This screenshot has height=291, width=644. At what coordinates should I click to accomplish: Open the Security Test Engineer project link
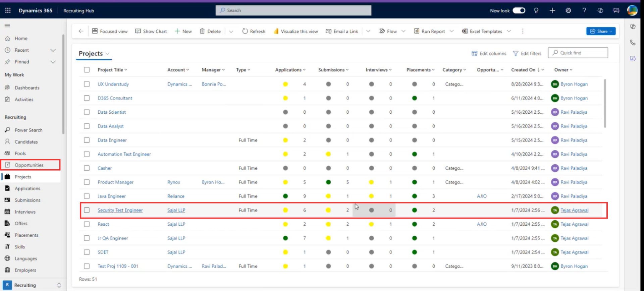[120, 210]
